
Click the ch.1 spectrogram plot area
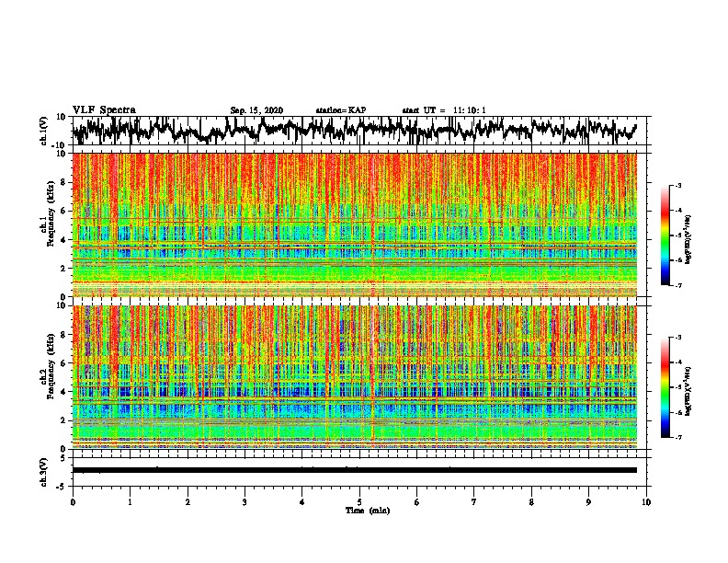tap(355, 224)
